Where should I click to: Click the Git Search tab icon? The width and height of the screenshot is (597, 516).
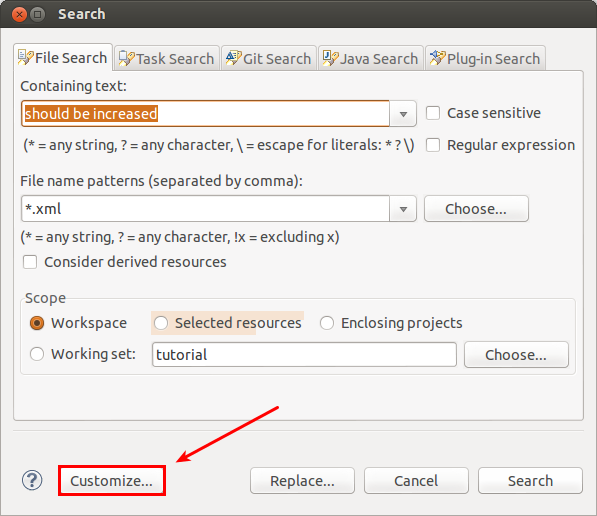(x=233, y=58)
